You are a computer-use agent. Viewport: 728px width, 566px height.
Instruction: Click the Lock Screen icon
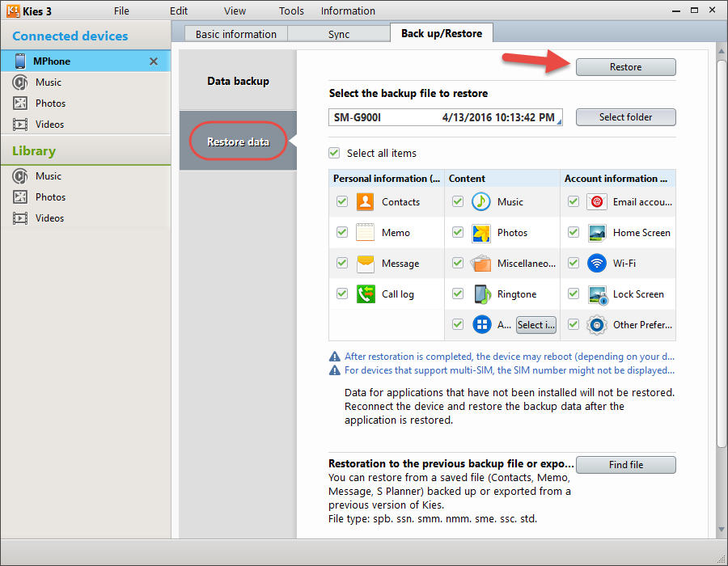598,294
